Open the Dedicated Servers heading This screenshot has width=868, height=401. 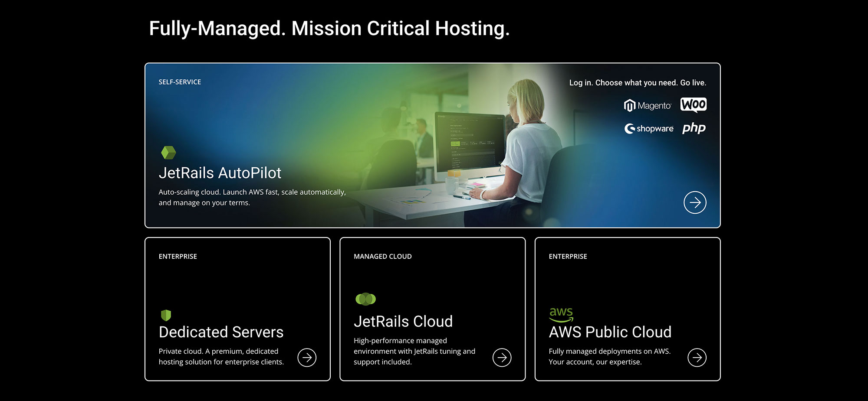coord(221,332)
